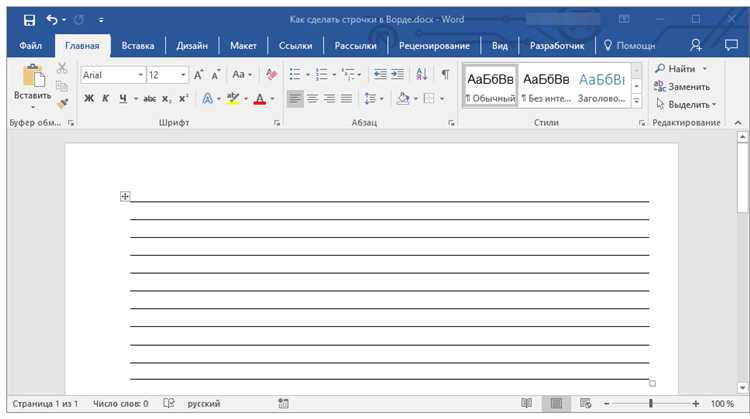Screen dimensions: 750x419
Task: Apply the Заголово... heading style
Action: coord(602,87)
